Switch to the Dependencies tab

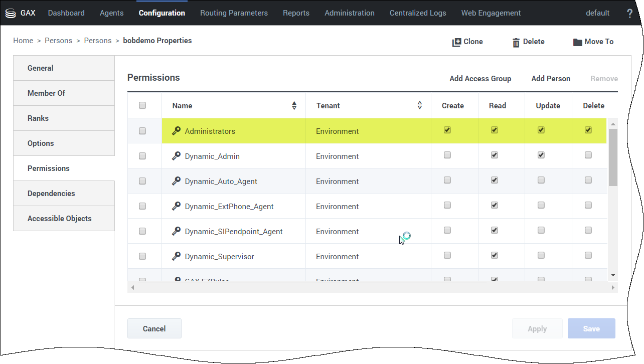64,194
